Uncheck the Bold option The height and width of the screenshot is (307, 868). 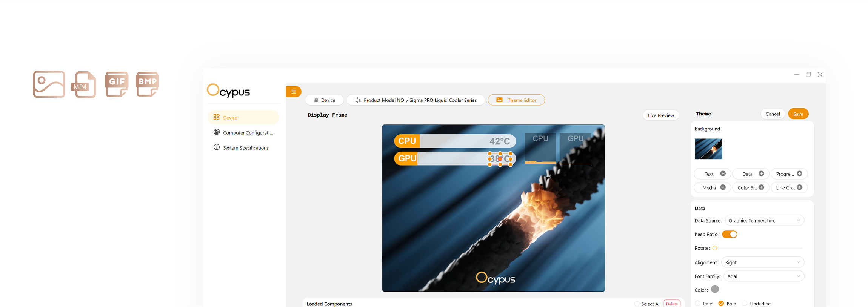coord(721,304)
